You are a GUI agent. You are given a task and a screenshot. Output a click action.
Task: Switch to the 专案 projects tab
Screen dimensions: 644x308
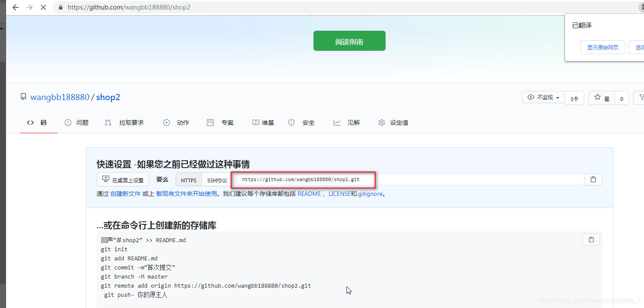(x=220, y=123)
